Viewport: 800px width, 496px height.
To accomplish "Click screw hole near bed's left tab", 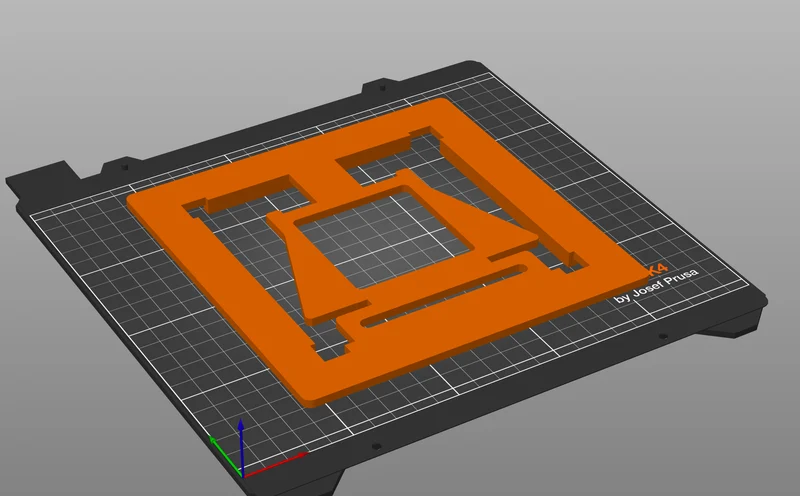I will click(124, 167).
